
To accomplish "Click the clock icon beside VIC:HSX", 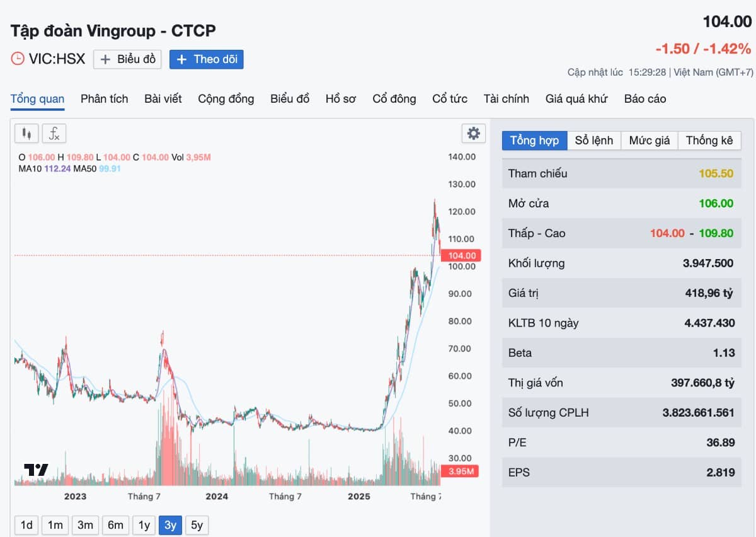I will pos(18,59).
